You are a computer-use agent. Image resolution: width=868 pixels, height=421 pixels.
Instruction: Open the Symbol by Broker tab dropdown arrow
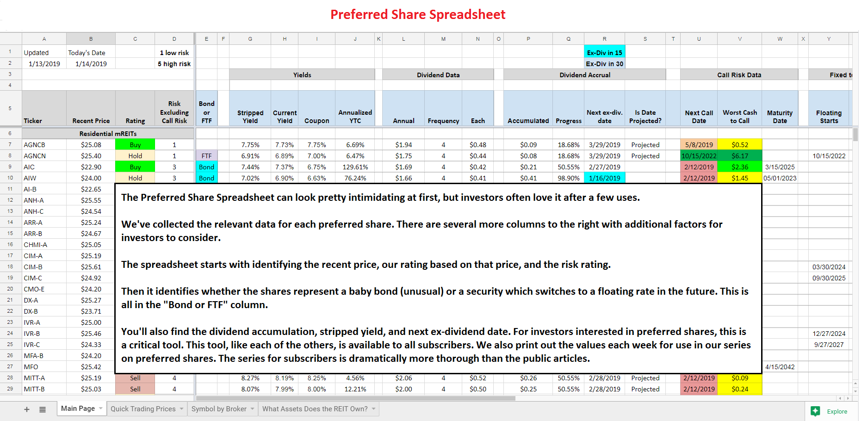click(252, 409)
